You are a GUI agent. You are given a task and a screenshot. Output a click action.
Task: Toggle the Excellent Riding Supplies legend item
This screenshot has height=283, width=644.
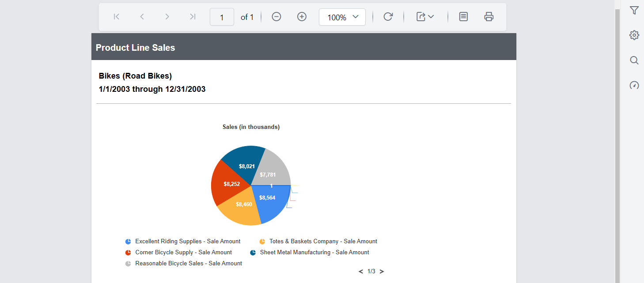[187, 241]
